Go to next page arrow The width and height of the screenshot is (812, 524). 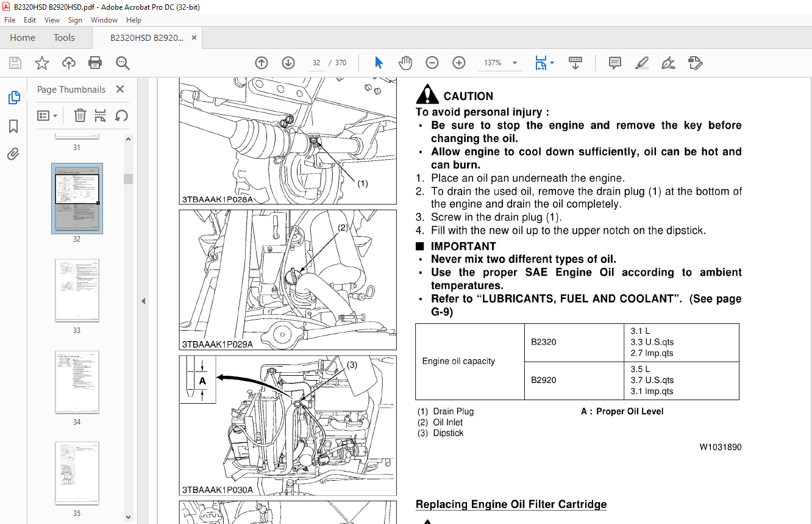[x=288, y=63]
